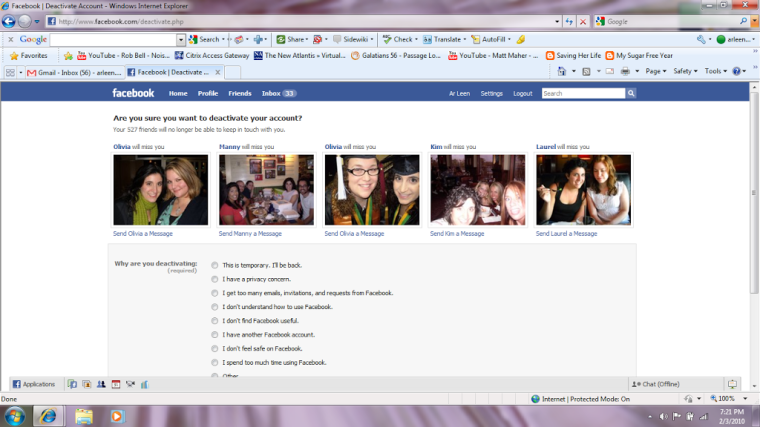Click the Google toolbar Search button

tap(205, 39)
